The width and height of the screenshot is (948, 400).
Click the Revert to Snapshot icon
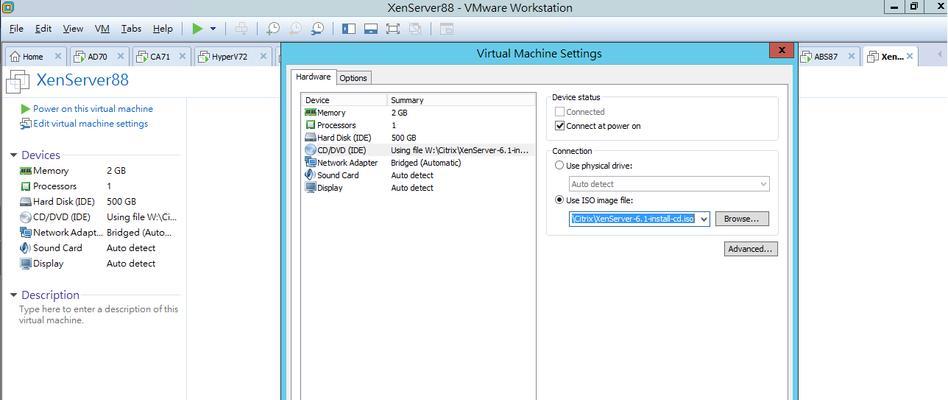(296, 28)
